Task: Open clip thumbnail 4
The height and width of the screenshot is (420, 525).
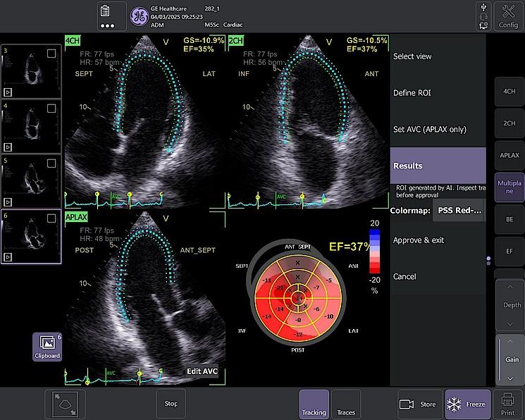Action: click(31, 126)
